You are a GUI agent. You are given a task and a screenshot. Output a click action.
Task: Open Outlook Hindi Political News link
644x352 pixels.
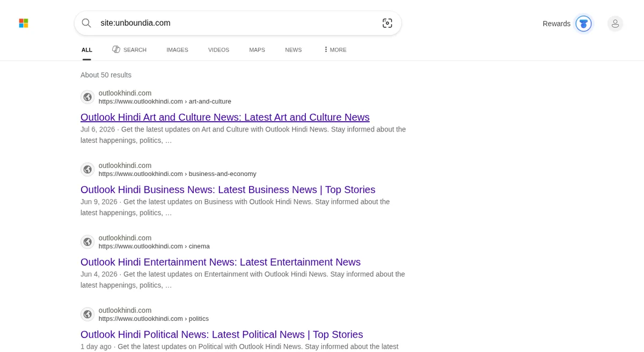(x=222, y=334)
